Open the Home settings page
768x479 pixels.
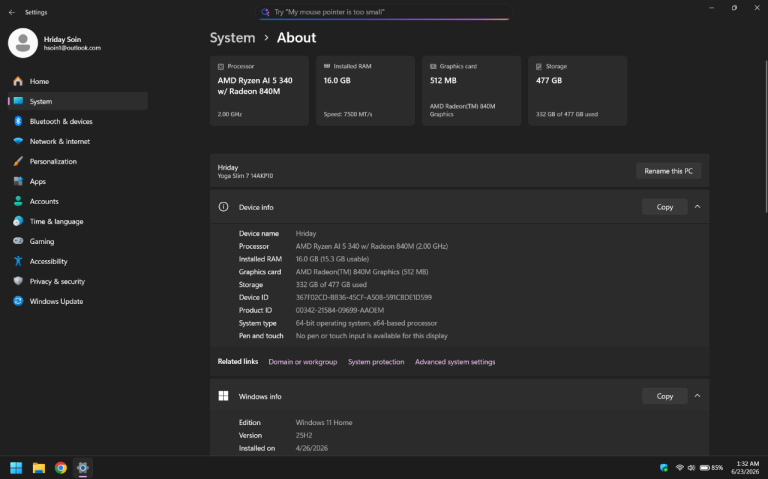(78, 81)
